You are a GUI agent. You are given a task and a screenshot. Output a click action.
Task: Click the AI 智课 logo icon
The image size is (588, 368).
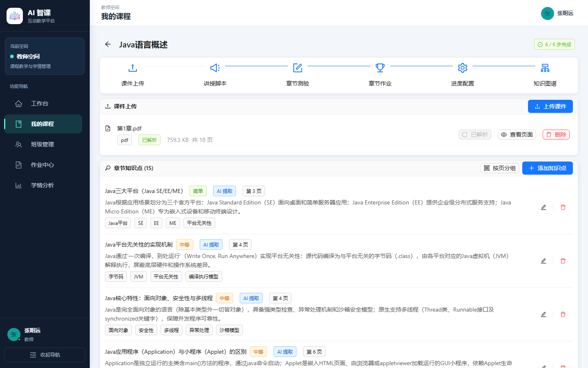point(15,16)
